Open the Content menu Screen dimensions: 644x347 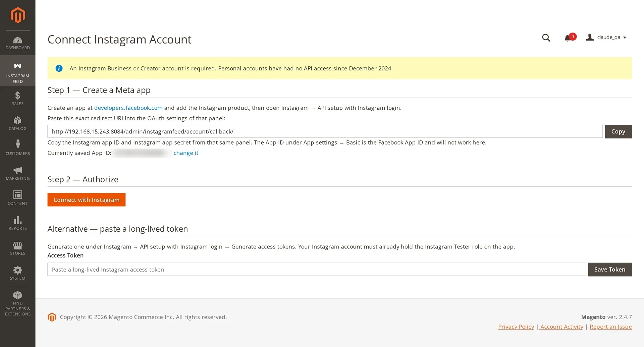click(18, 198)
